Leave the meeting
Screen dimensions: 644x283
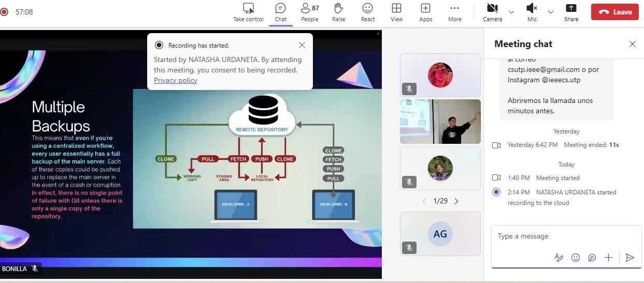(614, 12)
